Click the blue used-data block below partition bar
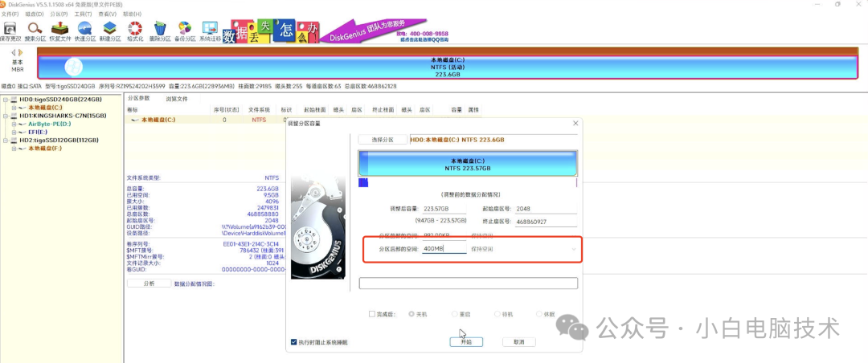Image resolution: width=868 pixels, height=363 pixels. coord(364,182)
